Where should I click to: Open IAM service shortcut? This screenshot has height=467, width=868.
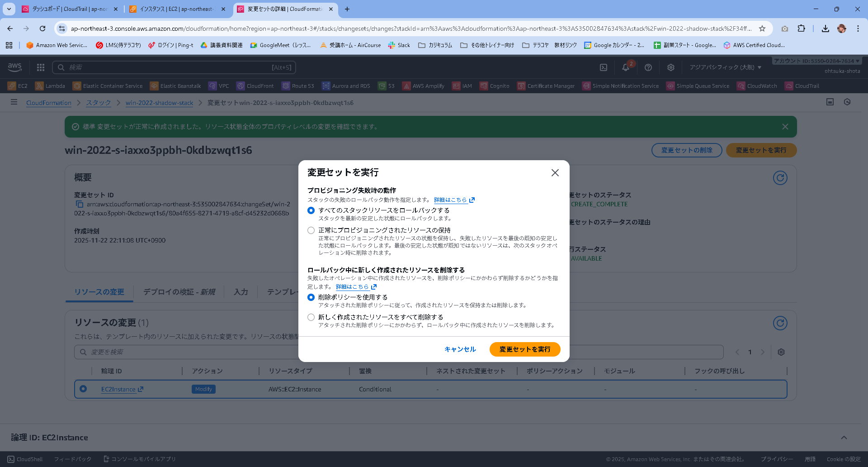click(462, 86)
